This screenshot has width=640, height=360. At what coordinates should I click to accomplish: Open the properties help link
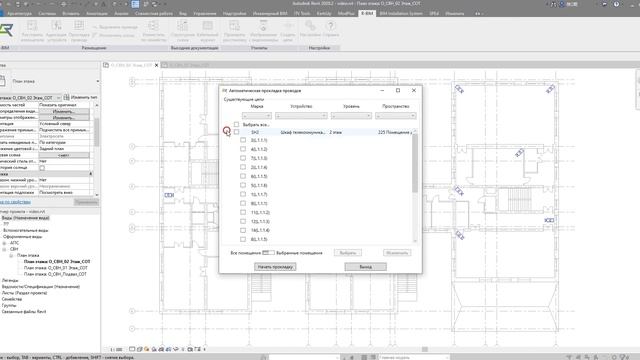[15, 202]
